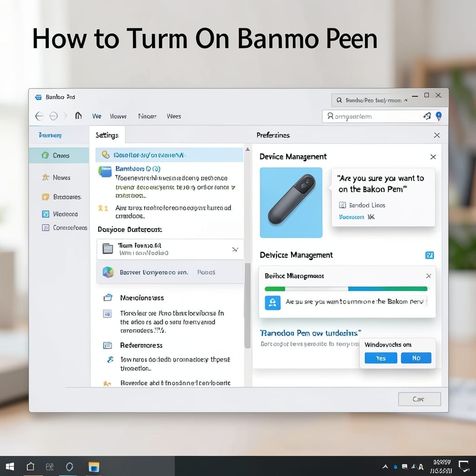The width and height of the screenshot is (476, 476).
Task: Go to home icon in toolbar
Action: tap(78, 116)
